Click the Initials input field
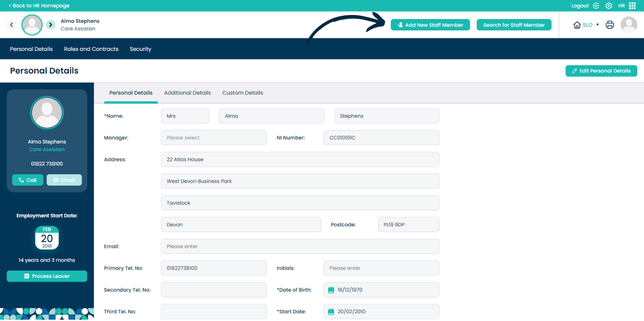 click(381, 268)
